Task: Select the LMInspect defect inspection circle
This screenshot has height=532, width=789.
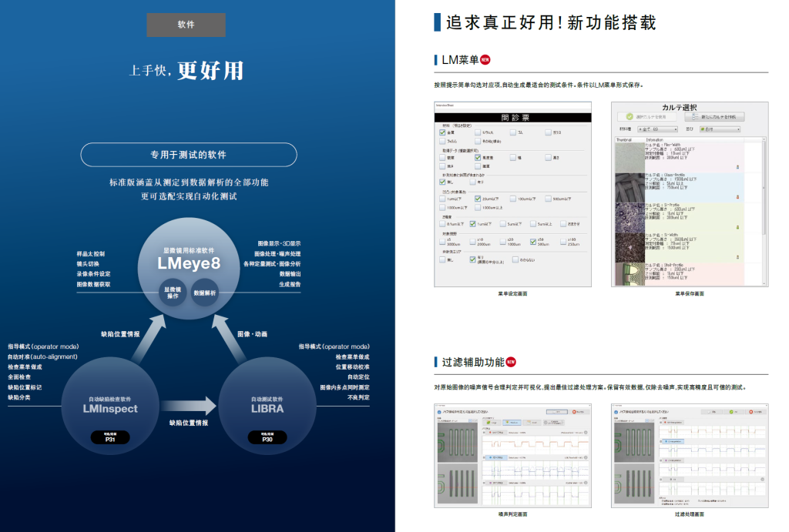Action: (x=109, y=407)
